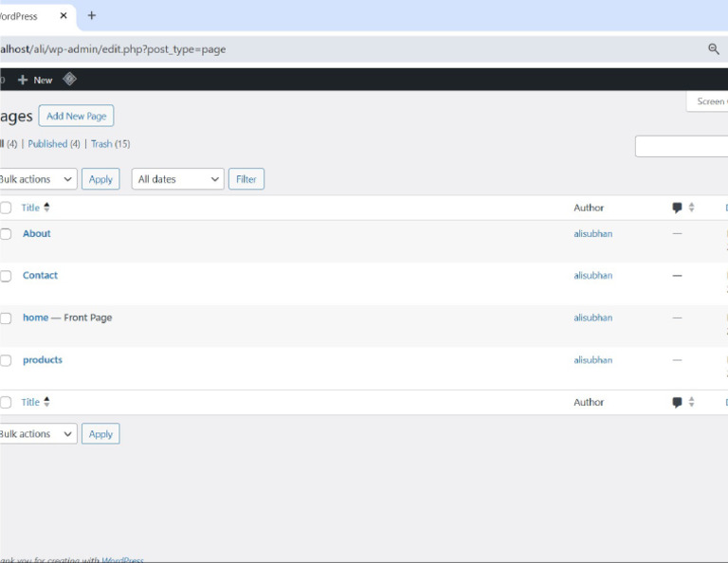Select the Contact page checkbox
Image resolution: width=728 pixels, height=563 pixels.
pyautogui.click(x=6, y=276)
